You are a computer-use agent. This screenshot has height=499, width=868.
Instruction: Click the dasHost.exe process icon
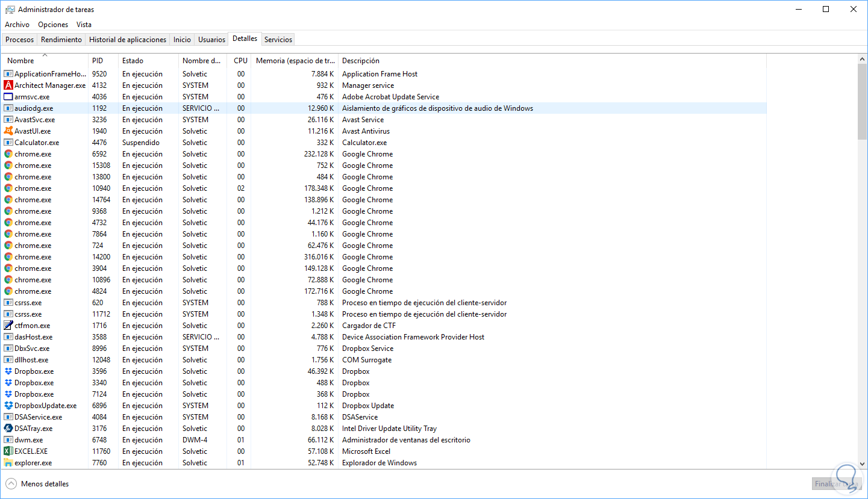click(x=8, y=337)
